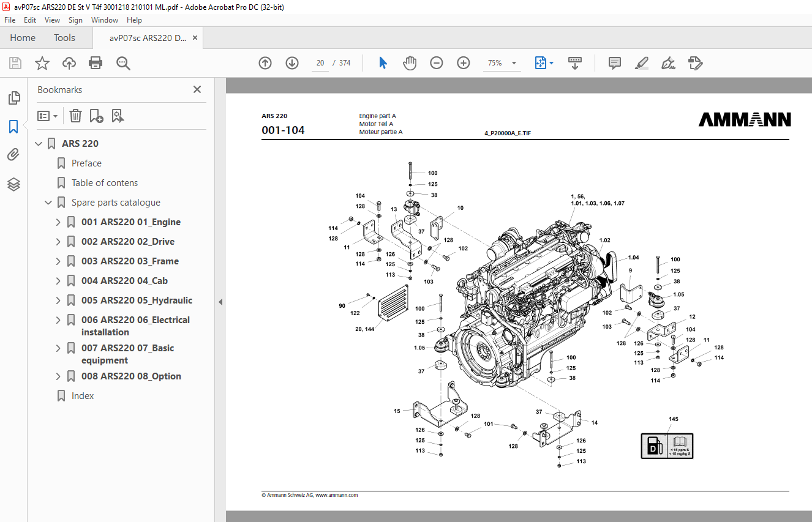Expand the 008 ARS220 08_Option bookmark
The image size is (812, 522).
59,376
